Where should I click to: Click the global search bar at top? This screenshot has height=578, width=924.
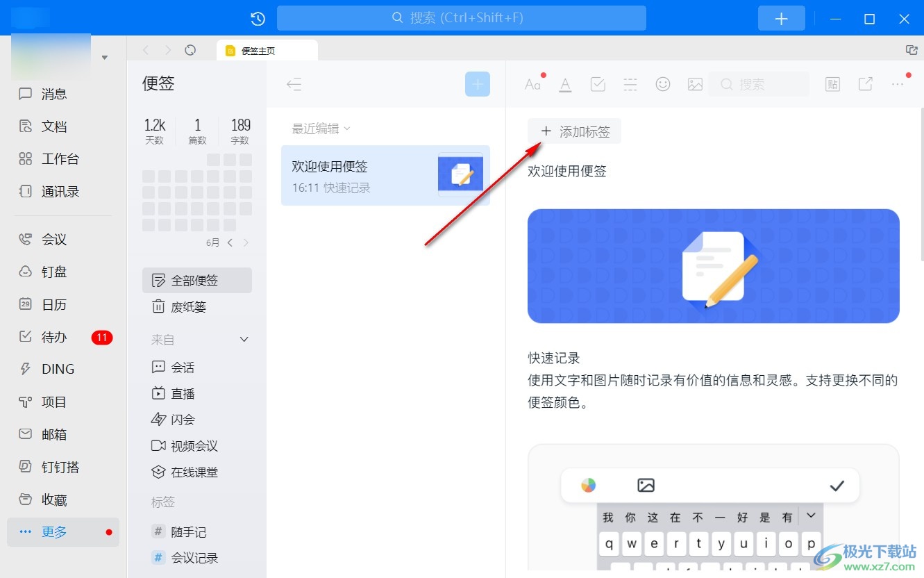(461, 18)
